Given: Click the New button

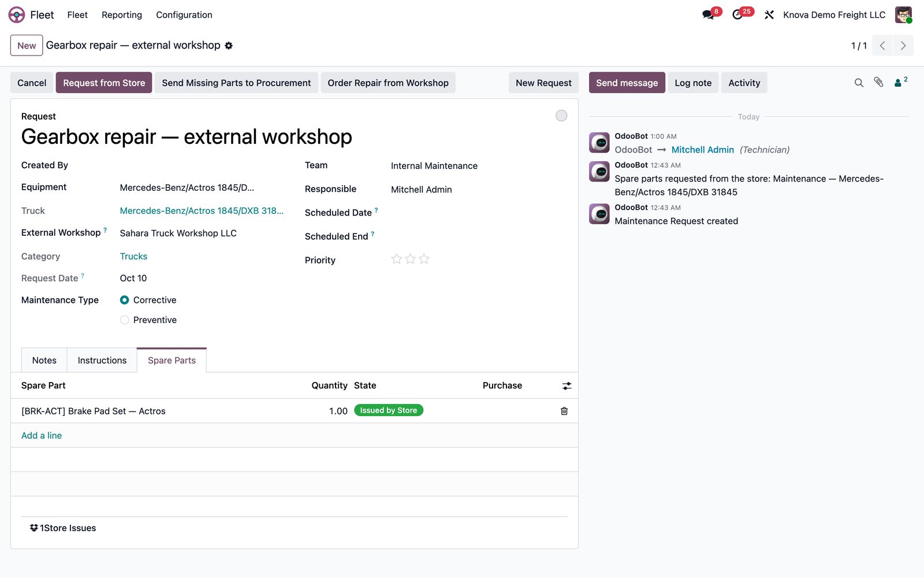Looking at the screenshot, I should [27, 46].
